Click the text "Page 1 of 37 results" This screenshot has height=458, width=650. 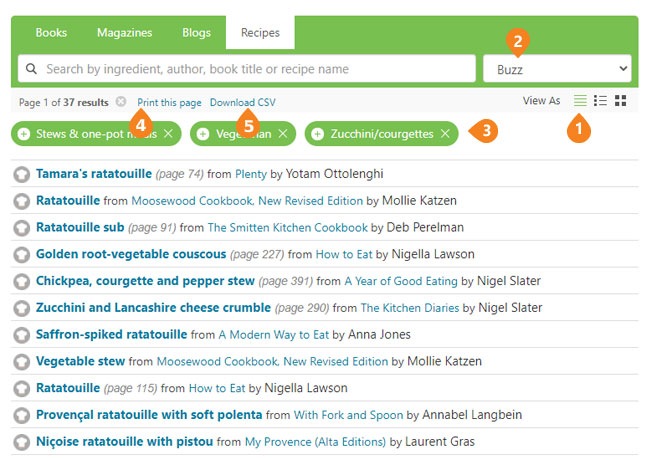(x=63, y=102)
